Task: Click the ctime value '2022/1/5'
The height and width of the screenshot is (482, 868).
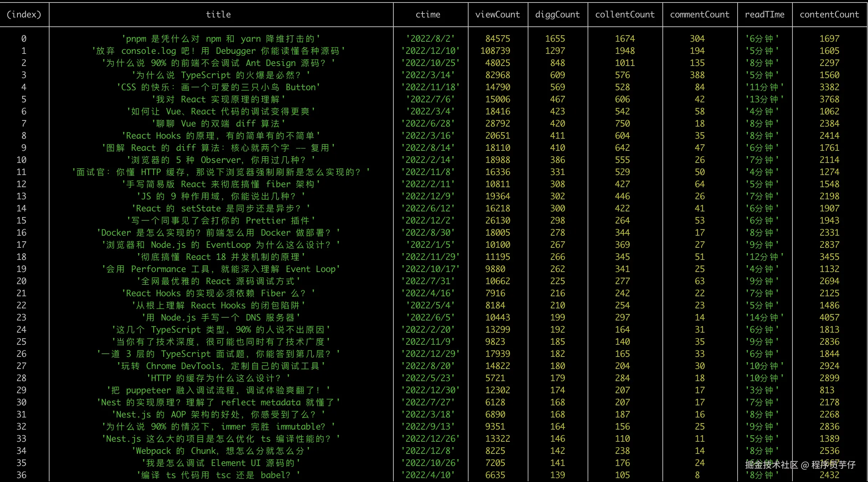Action: click(430, 245)
